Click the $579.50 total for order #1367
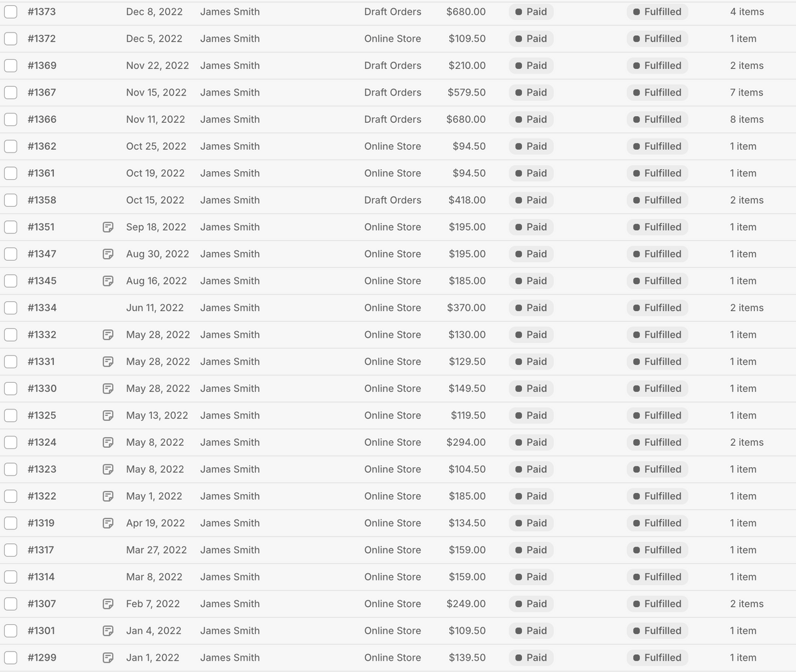This screenshot has width=796, height=672. (466, 92)
